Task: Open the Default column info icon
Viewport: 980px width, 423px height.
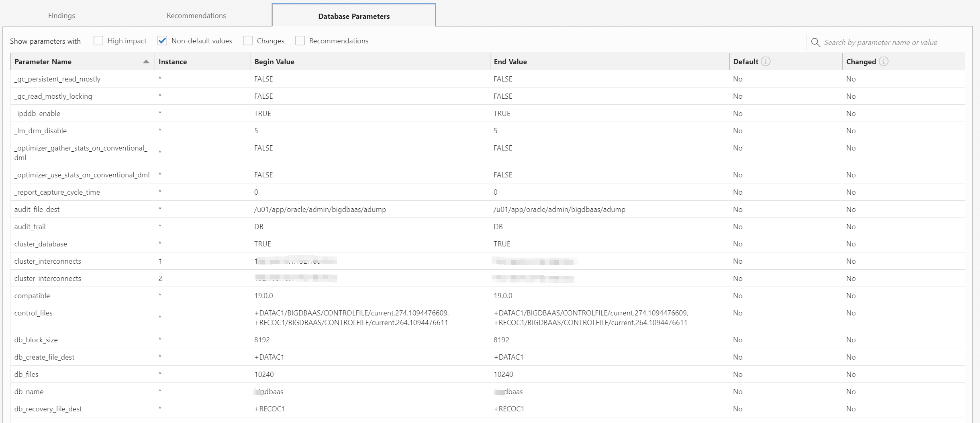Action: click(766, 61)
